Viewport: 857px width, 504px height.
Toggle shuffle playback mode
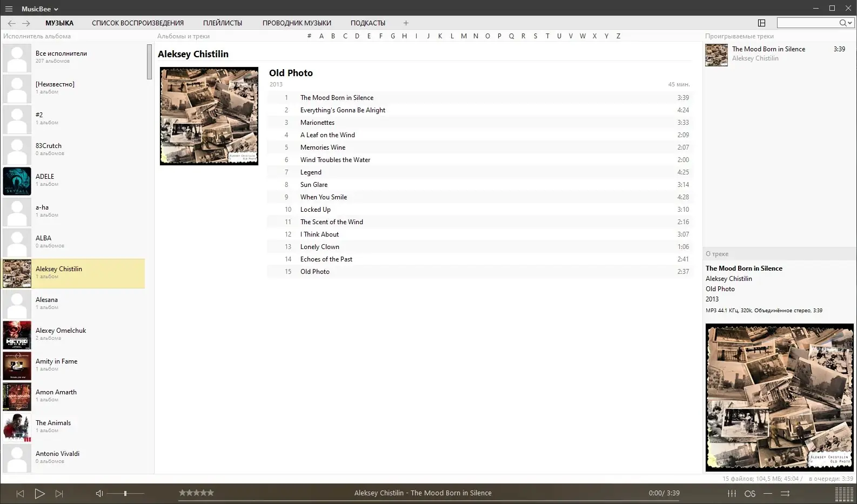pyautogui.click(x=785, y=493)
